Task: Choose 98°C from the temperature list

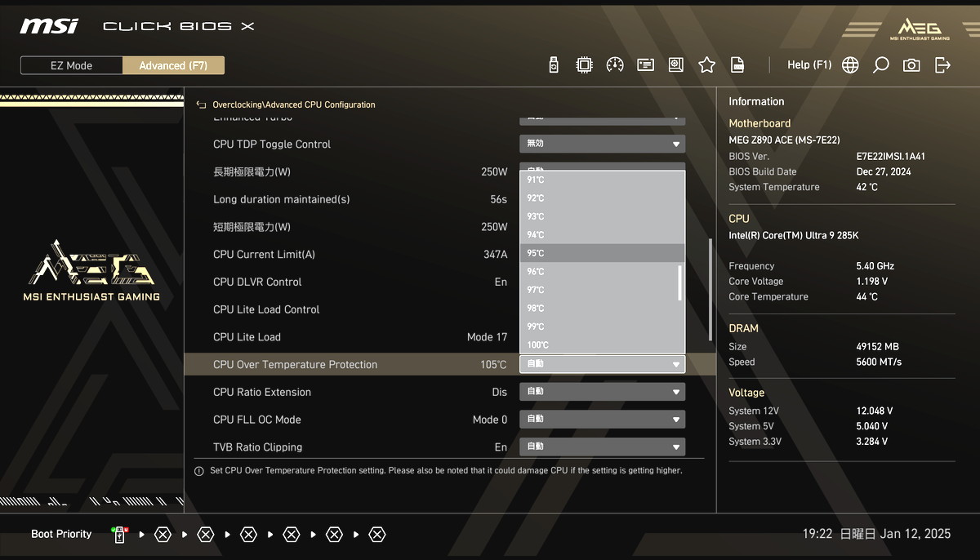Action: point(602,309)
